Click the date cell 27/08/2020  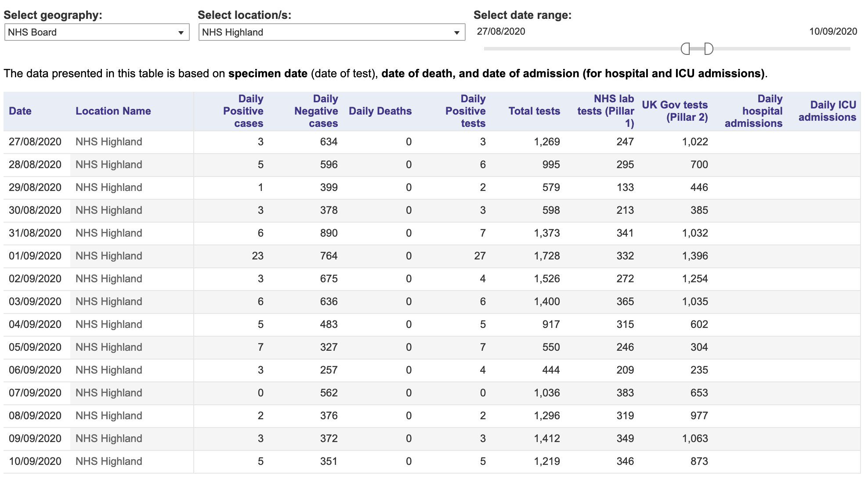[x=35, y=142]
